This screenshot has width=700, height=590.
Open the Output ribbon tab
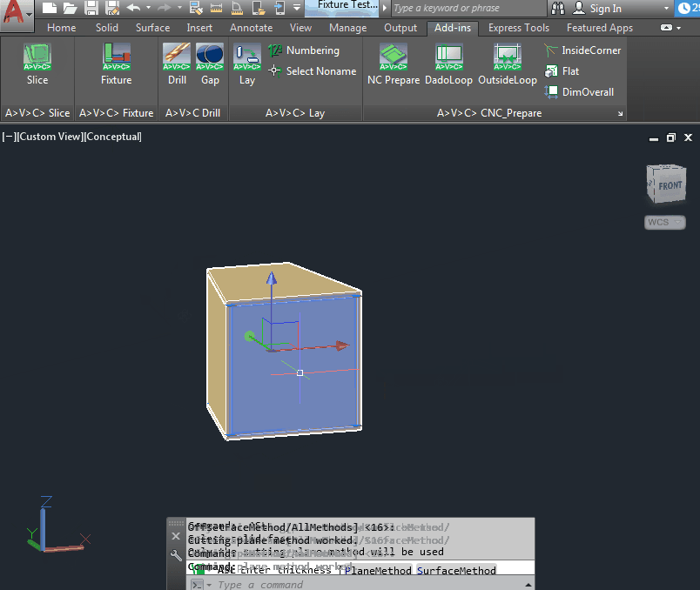point(400,28)
